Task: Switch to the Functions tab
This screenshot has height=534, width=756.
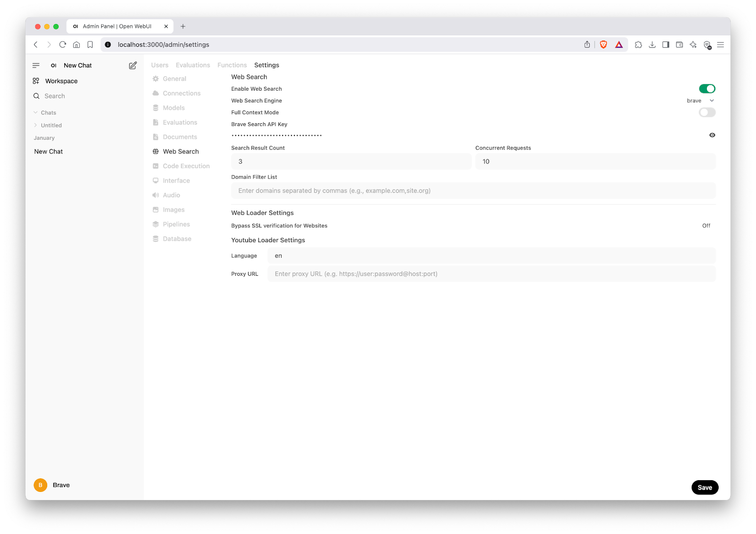Action: coord(232,65)
